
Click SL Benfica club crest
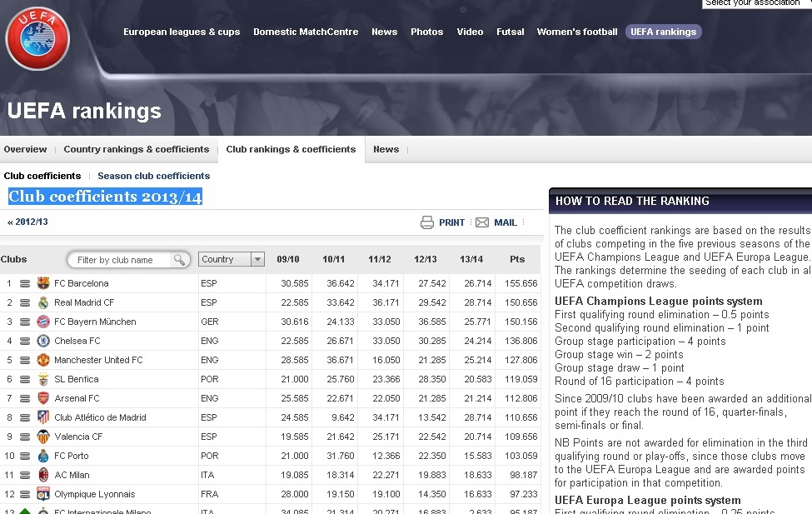tap(43, 379)
